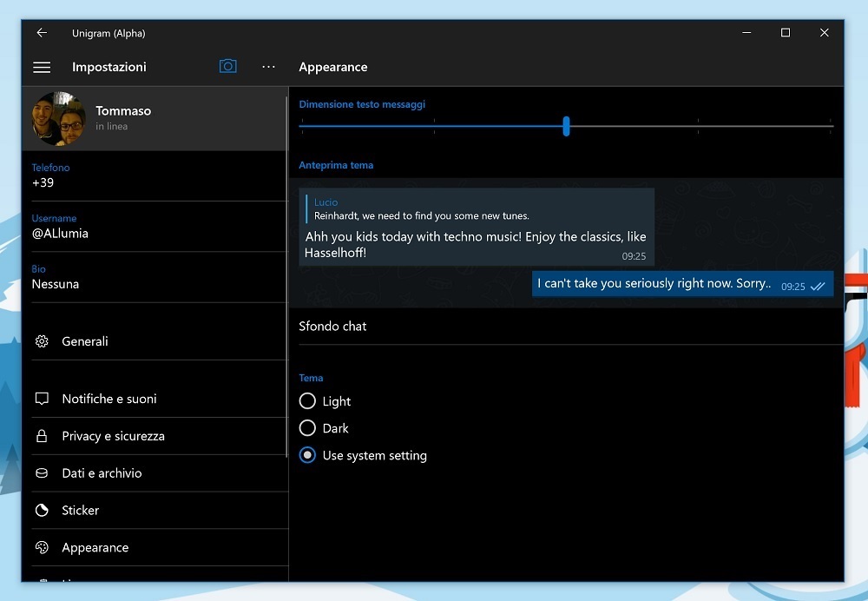Open Appearance settings in sidebar

[x=160, y=547]
